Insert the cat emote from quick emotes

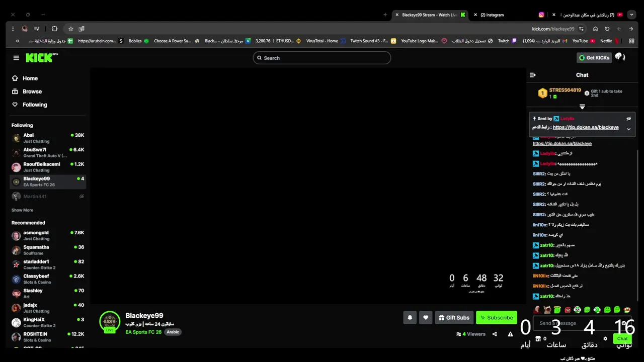pos(547,310)
